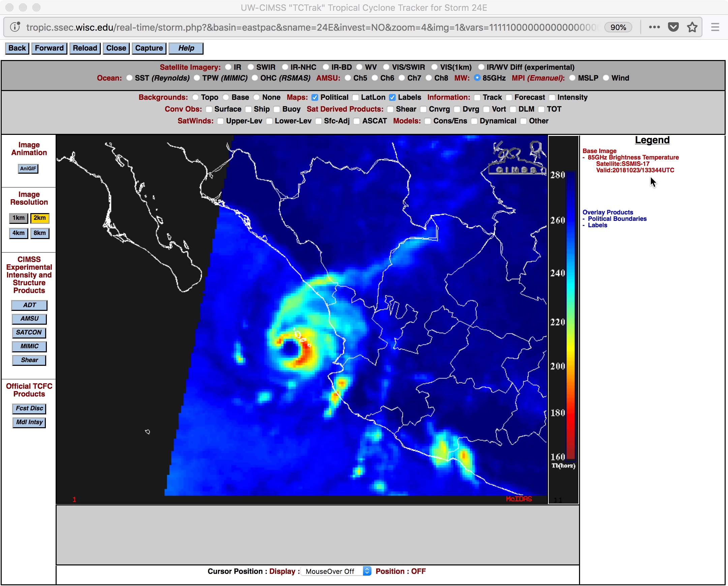Enable the Track information checkbox

477,97
